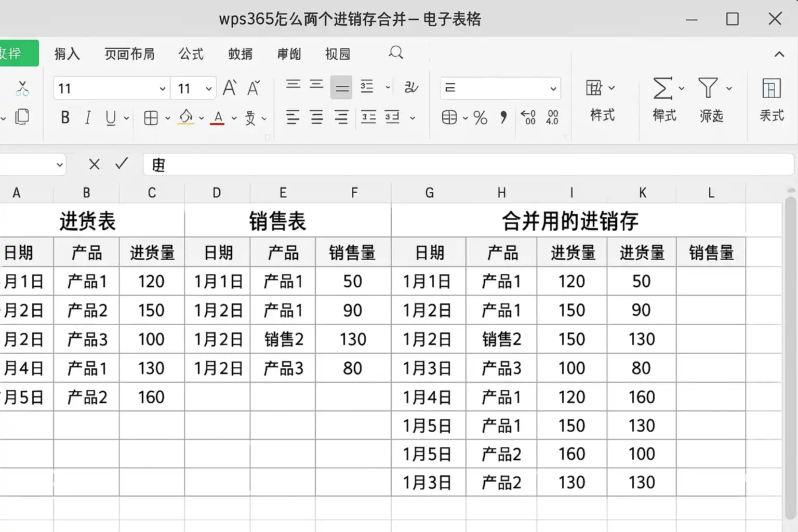Viewport: 798px width, 532px height.
Task: Select the 合并用的进销存 header cell
Action: 569,221
